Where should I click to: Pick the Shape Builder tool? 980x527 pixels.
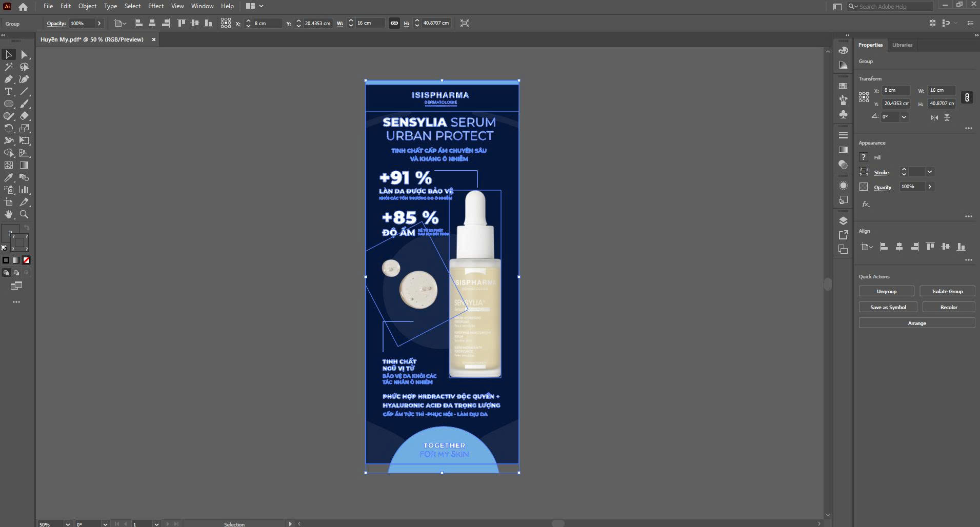(9, 153)
